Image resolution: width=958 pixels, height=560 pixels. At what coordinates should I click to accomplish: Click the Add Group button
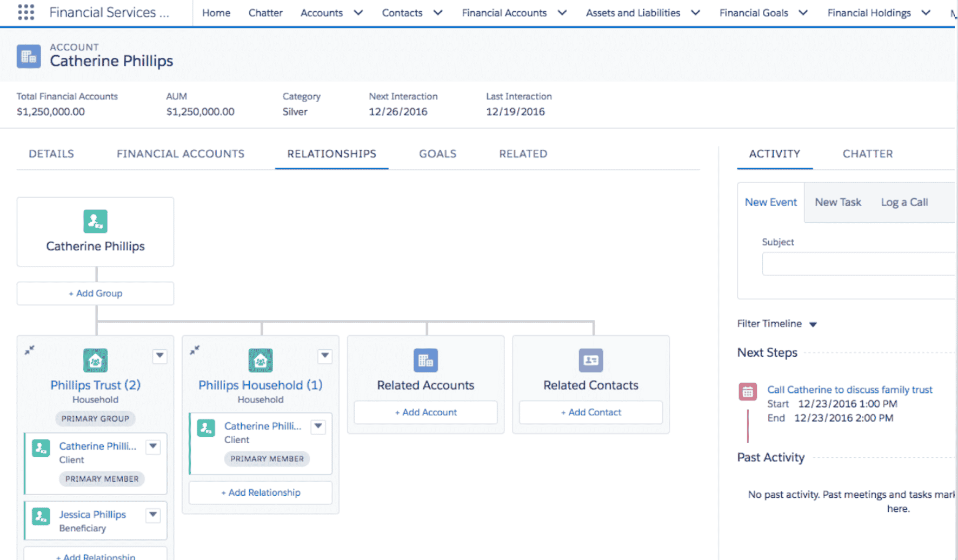[96, 294]
